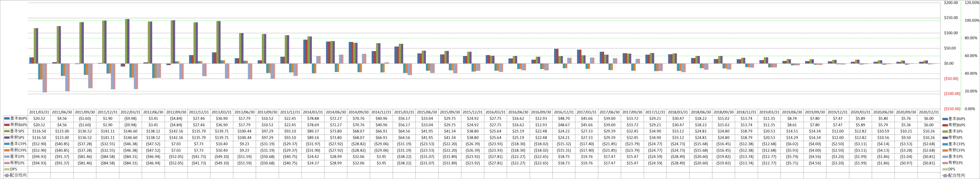
Task: Select the 基本BVPS row header in the data table
Action: click(15, 118)
